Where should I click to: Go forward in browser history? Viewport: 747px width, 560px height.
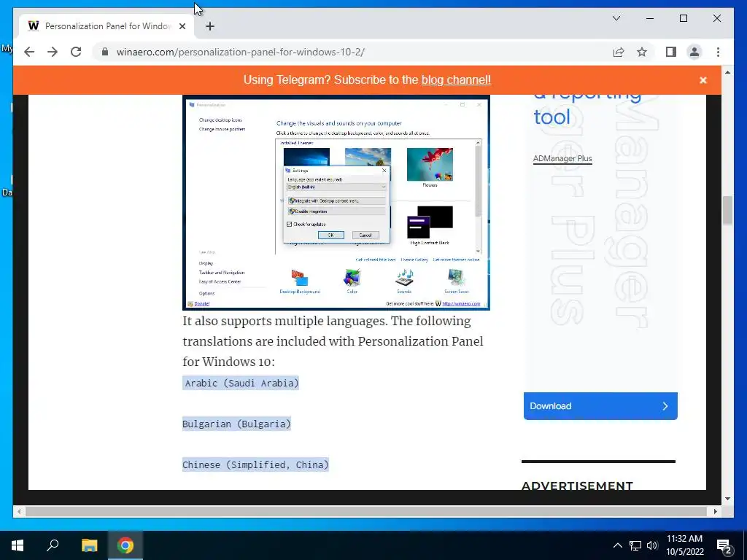coord(53,52)
